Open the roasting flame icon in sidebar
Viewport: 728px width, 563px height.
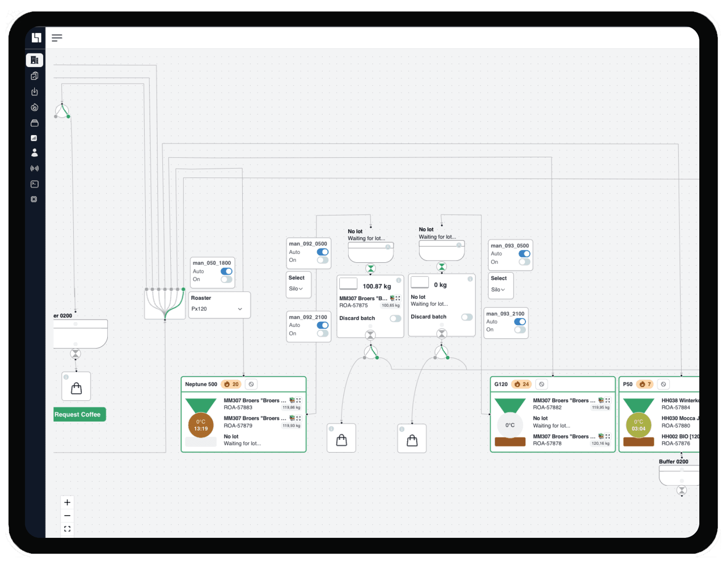[x=34, y=107]
